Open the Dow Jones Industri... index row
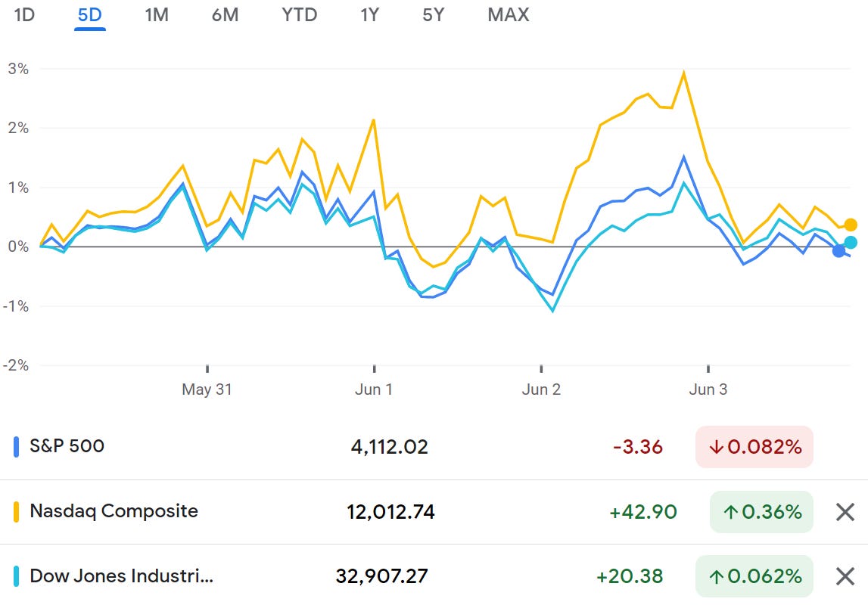This screenshot has width=868, height=605. click(x=434, y=576)
